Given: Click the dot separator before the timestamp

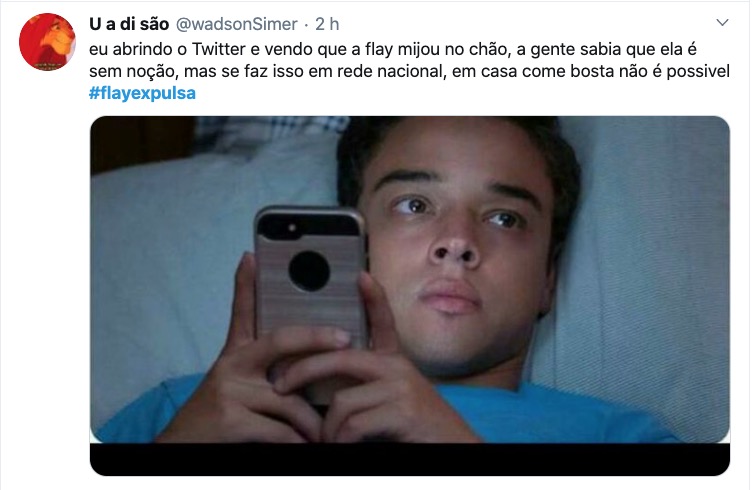Looking at the screenshot, I should coord(306,25).
